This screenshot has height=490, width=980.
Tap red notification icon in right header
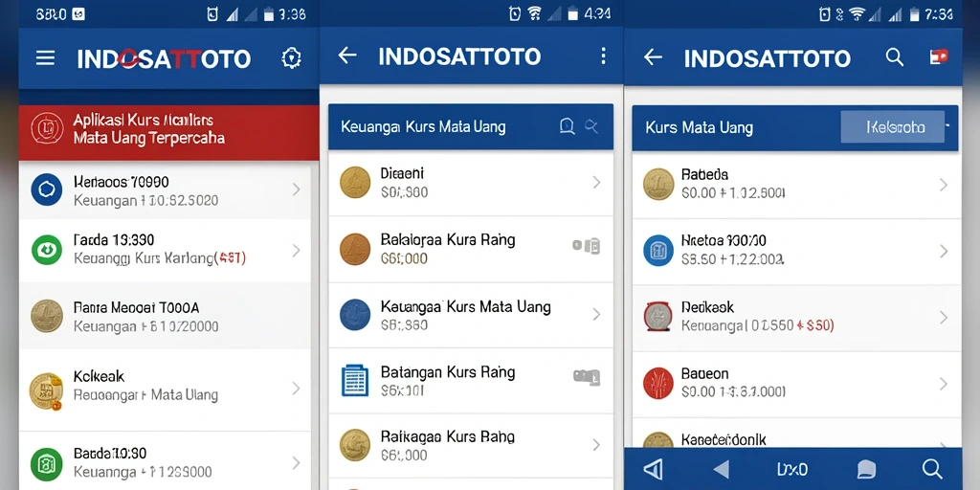click(x=939, y=56)
